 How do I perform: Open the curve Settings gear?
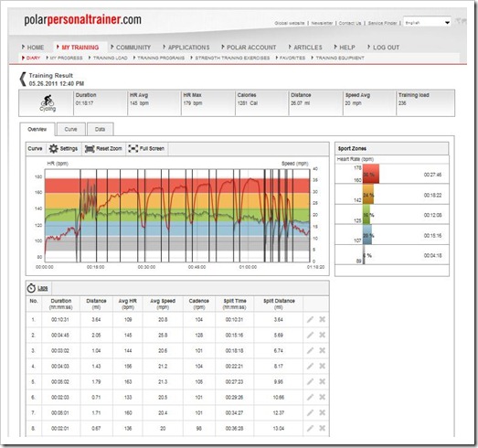pos(54,148)
